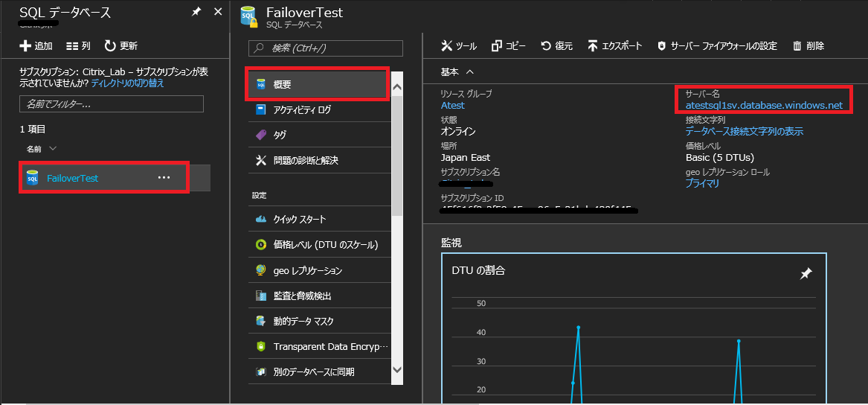Click the Transparent Data Encryption shield icon

[x=261, y=347]
